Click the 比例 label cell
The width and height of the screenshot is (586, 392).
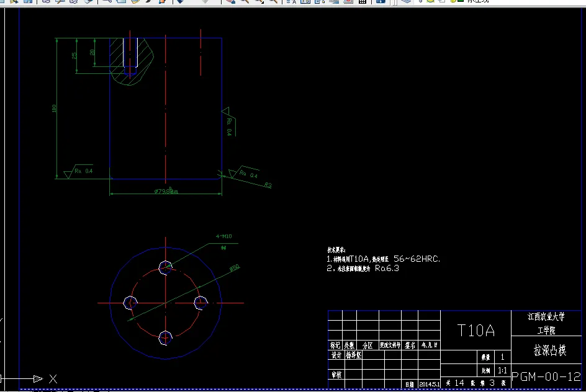pyautogui.click(x=486, y=370)
